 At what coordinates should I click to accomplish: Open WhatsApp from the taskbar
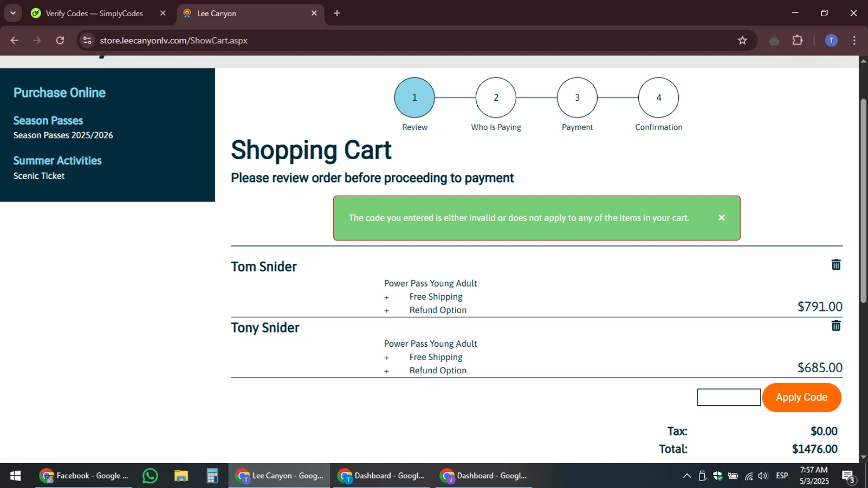pyautogui.click(x=150, y=476)
